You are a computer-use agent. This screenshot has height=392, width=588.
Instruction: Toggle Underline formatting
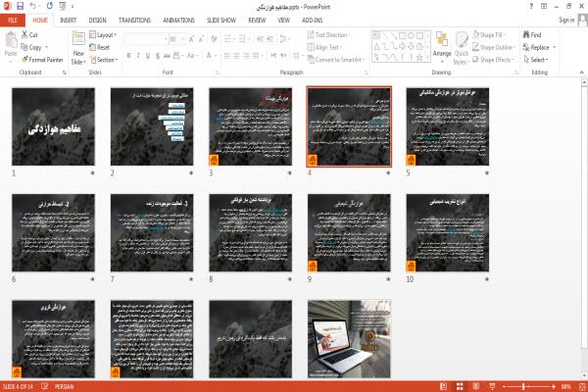click(x=148, y=56)
